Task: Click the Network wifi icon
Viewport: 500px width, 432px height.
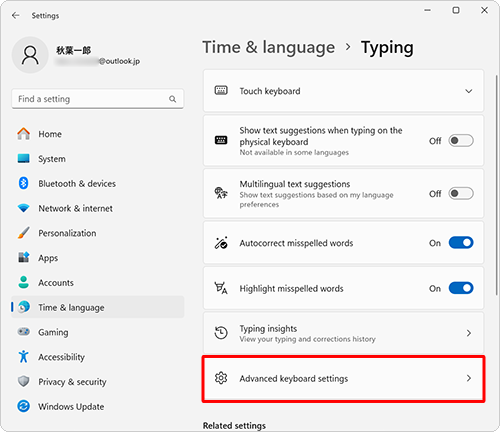Action: [x=23, y=208]
